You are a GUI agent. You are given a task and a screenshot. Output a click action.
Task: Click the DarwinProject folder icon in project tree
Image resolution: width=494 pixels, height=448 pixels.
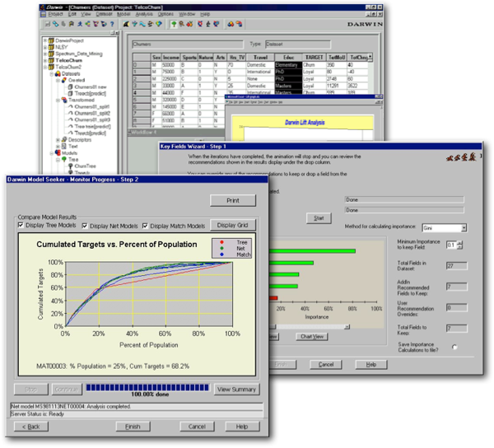pos(51,40)
